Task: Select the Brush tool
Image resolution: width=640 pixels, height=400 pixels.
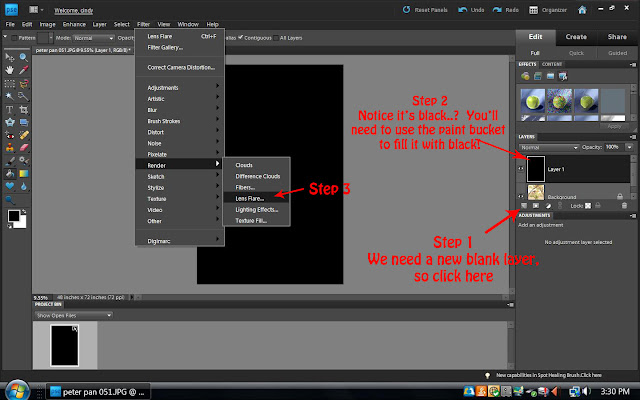Action: 9,160
